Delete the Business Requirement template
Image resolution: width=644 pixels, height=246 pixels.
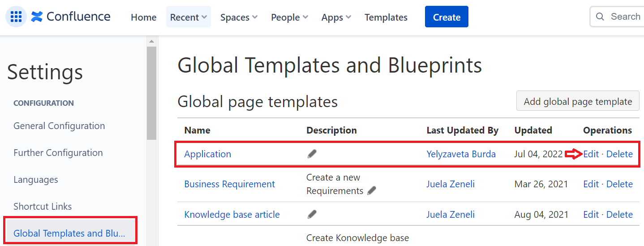619,184
